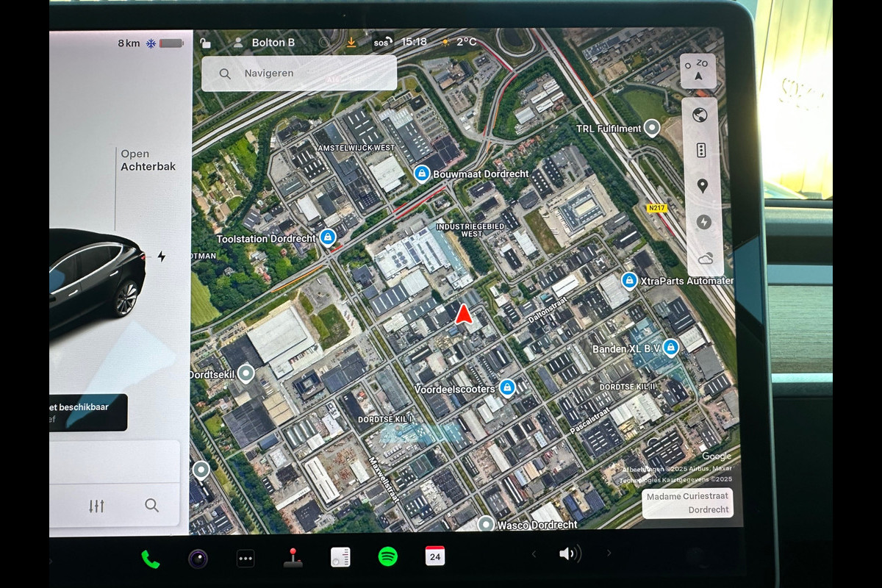Viewport: 882px width, 588px height.
Task: Open the all apps three-dots menu
Action: point(245,559)
